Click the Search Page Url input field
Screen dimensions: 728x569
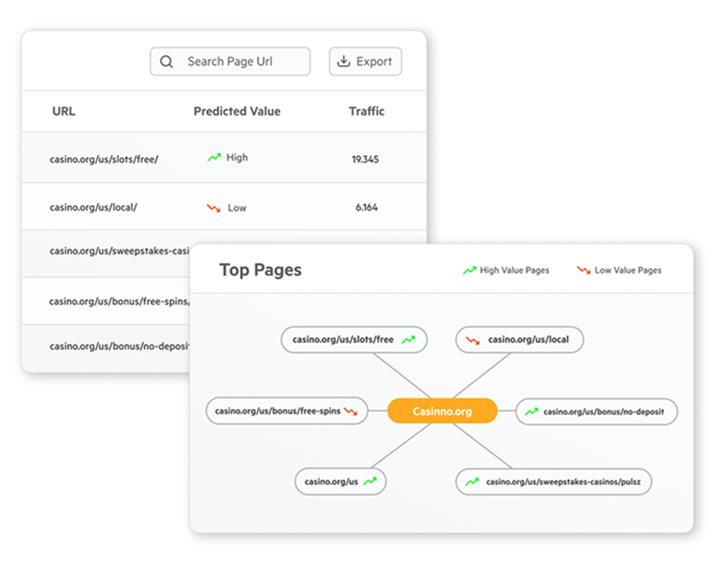230,62
